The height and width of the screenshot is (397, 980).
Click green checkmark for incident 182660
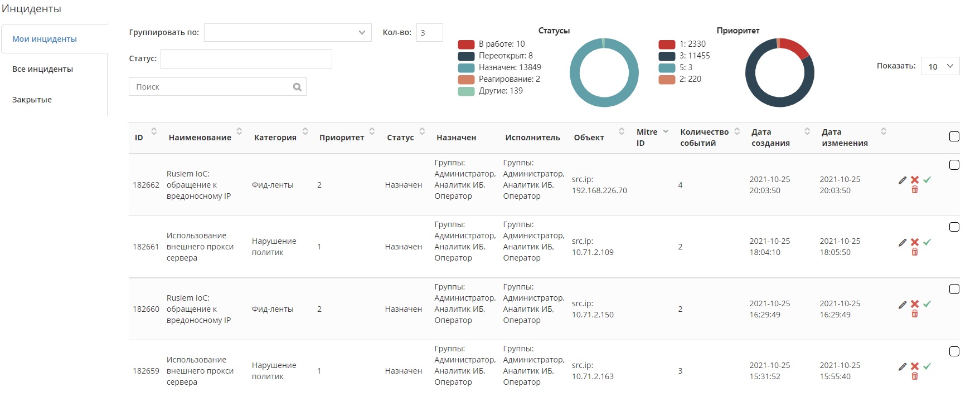tap(927, 304)
